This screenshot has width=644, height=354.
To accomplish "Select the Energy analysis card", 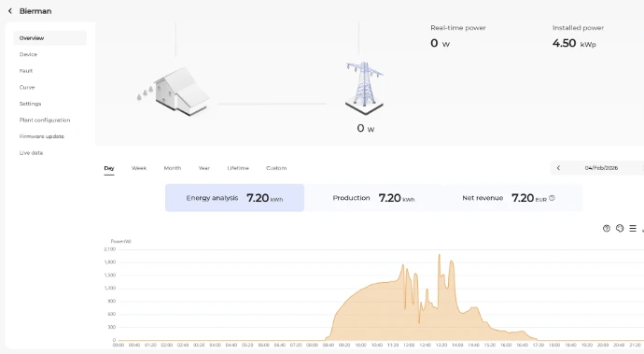I will click(234, 198).
